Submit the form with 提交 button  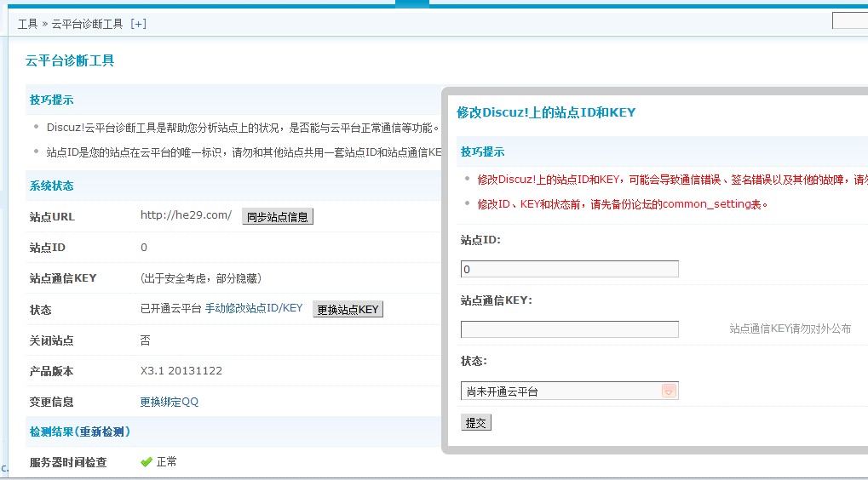[x=475, y=422]
